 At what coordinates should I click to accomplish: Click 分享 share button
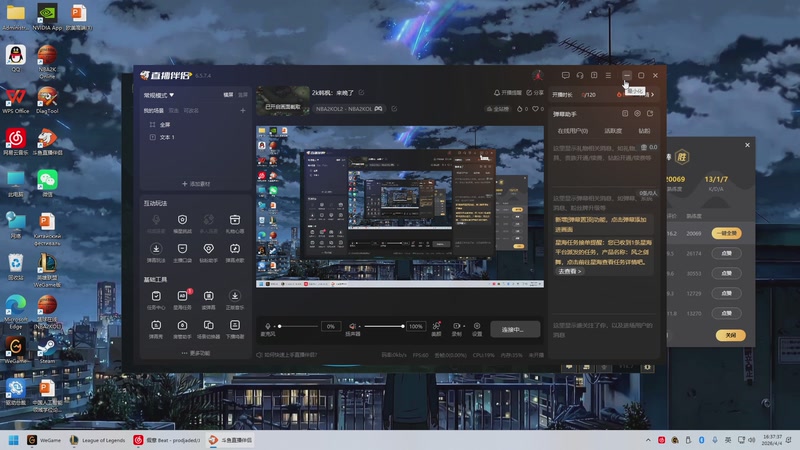pyautogui.click(x=535, y=93)
